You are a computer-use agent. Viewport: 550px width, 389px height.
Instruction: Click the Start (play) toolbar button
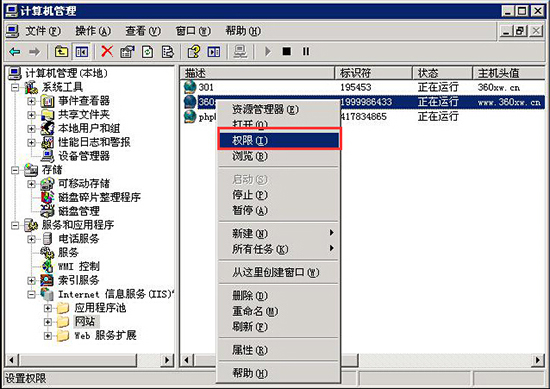tap(268, 52)
